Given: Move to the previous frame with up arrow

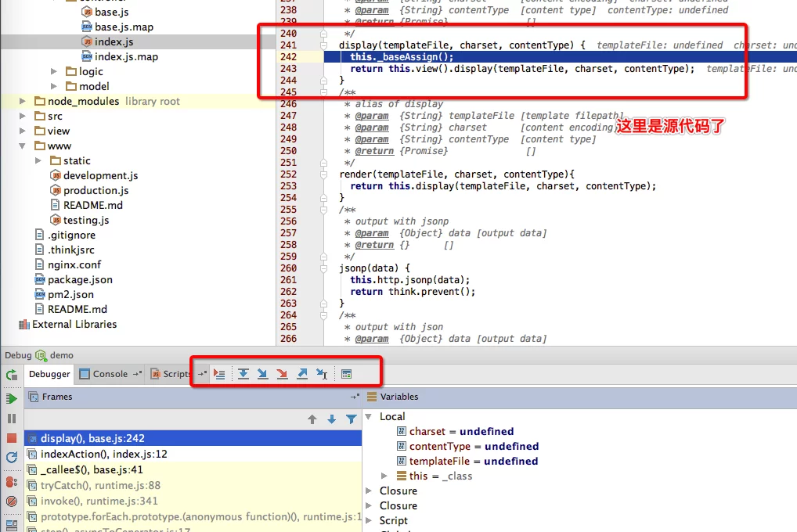Looking at the screenshot, I should [312, 419].
